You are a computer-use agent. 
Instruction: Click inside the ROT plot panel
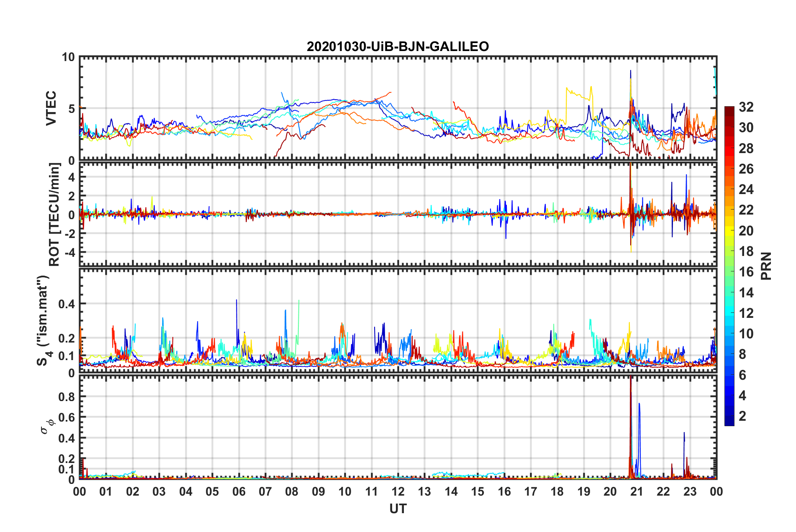(398, 214)
